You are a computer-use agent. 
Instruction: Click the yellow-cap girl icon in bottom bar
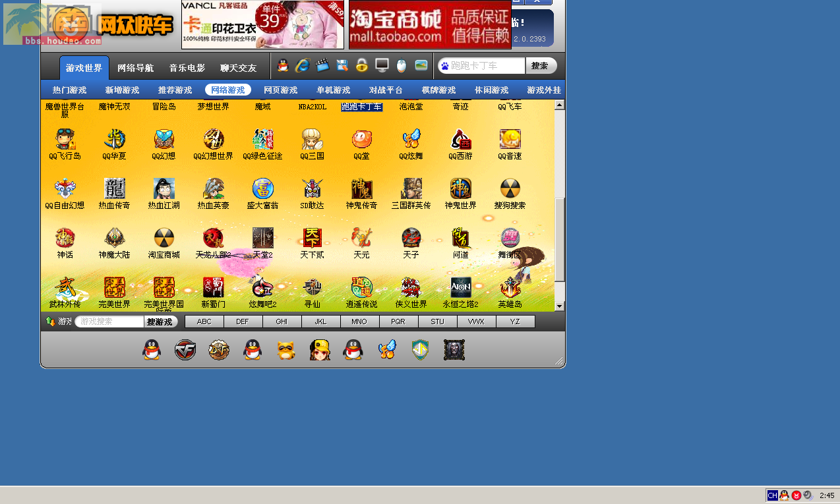click(x=320, y=350)
